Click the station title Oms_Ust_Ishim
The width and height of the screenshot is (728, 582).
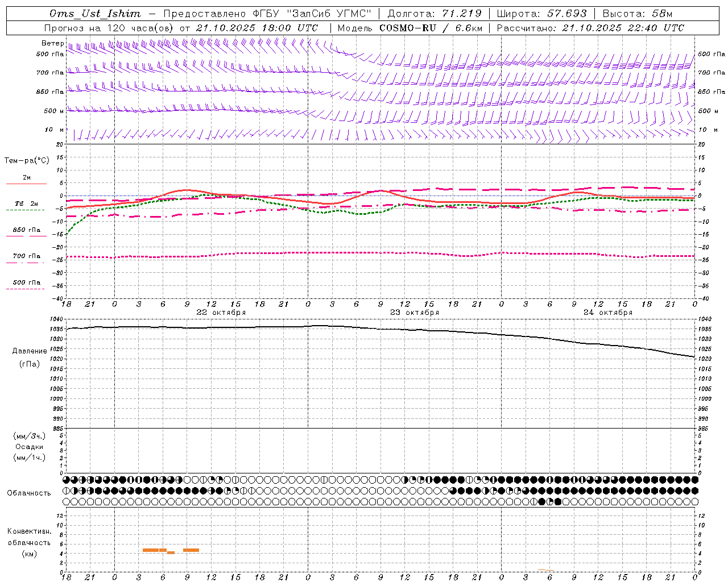point(95,14)
